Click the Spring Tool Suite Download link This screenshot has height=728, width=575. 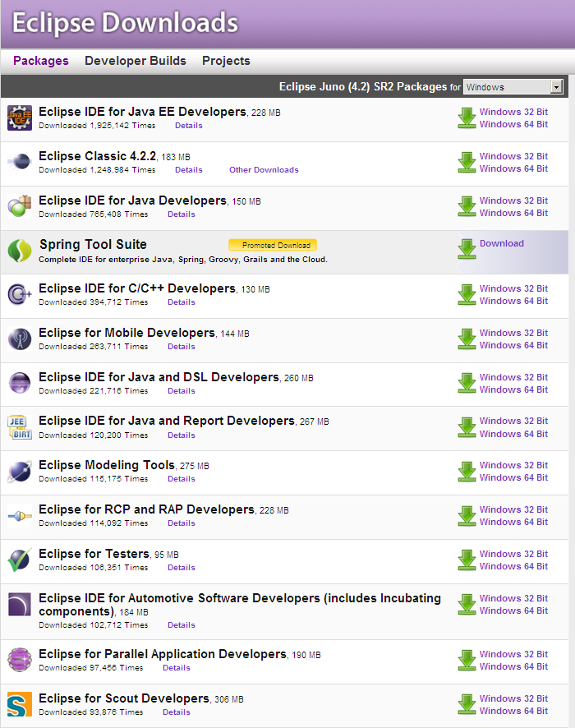502,243
